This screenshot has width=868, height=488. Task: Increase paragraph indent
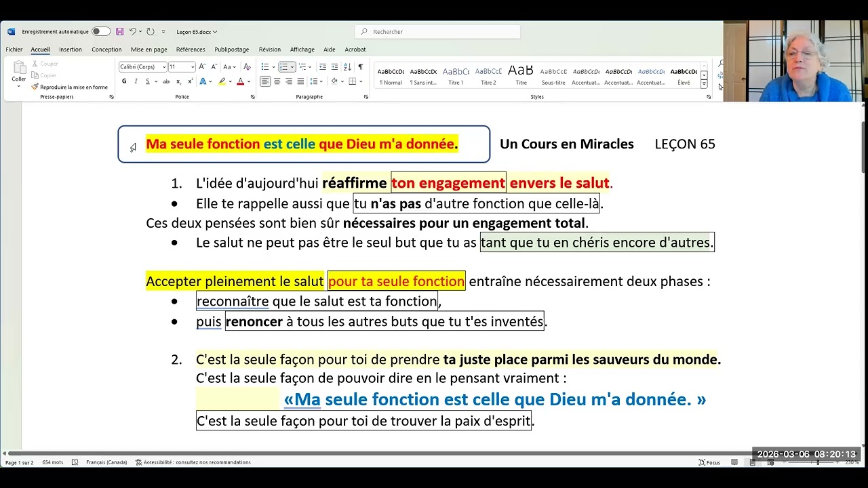334,66
